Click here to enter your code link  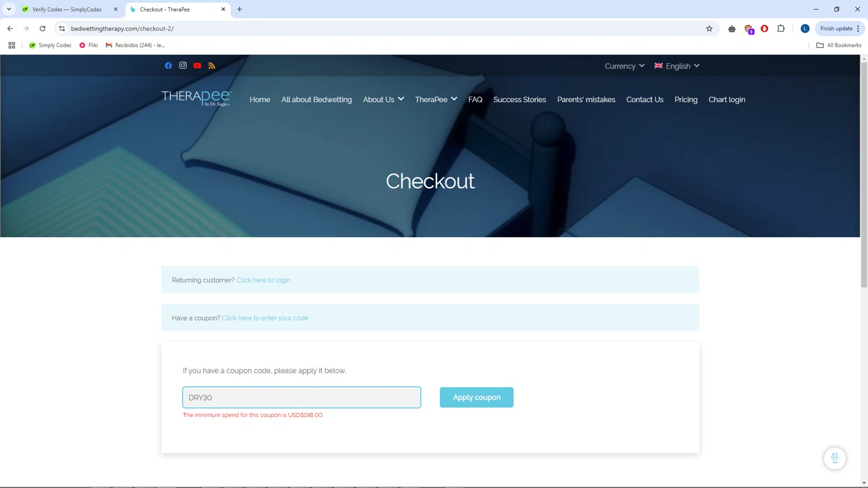265,318
